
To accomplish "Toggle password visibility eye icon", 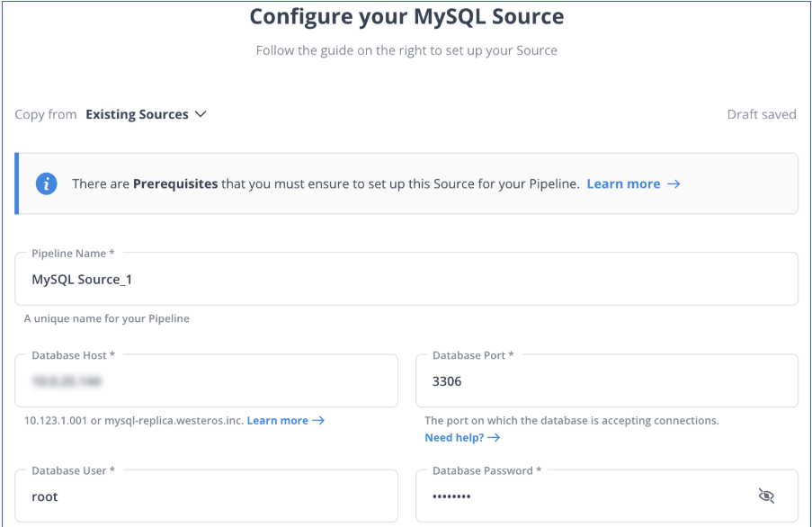I will (x=766, y=496).
